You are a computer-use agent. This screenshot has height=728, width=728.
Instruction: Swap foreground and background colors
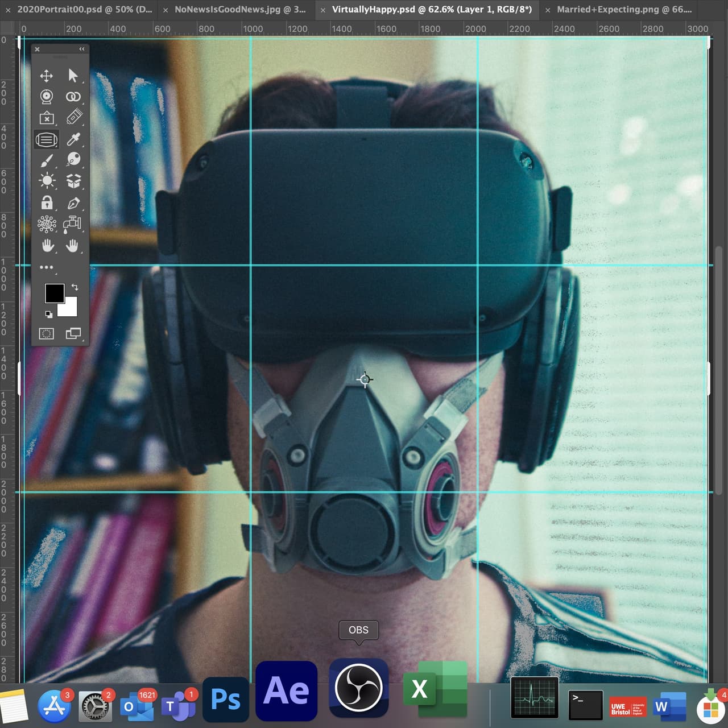75,287
